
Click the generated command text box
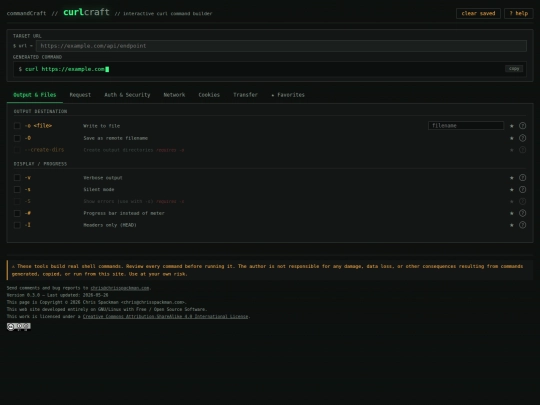[x=270, y=69]
